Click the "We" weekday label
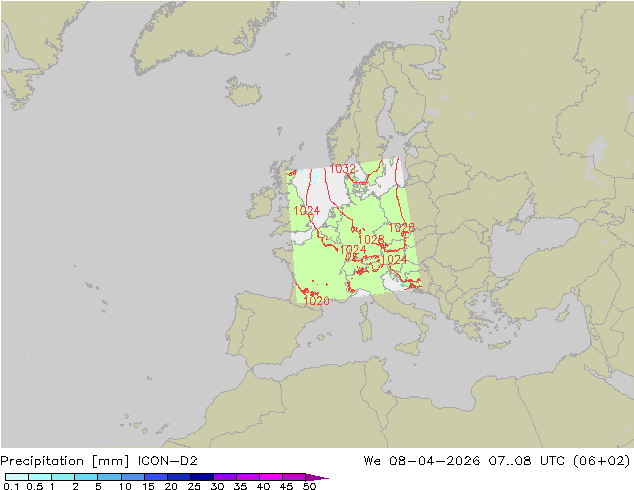The height and width of the screenshot is (490, 634). tap(372, 461)
